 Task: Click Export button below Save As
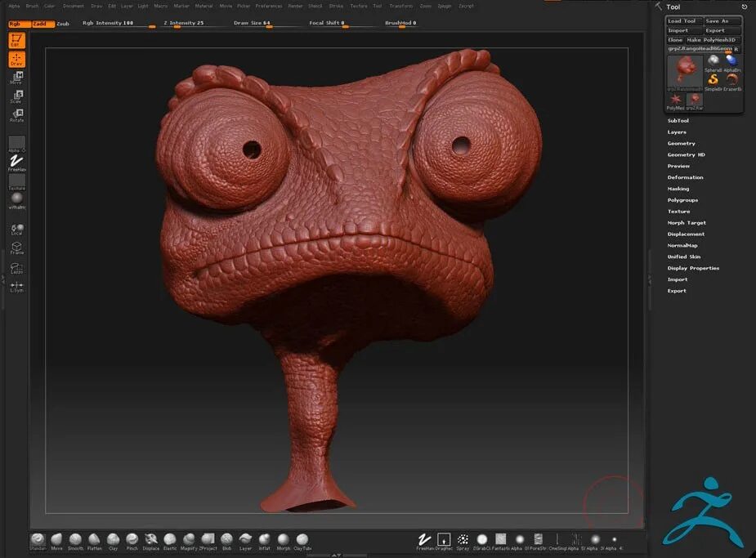coord(722,30)
